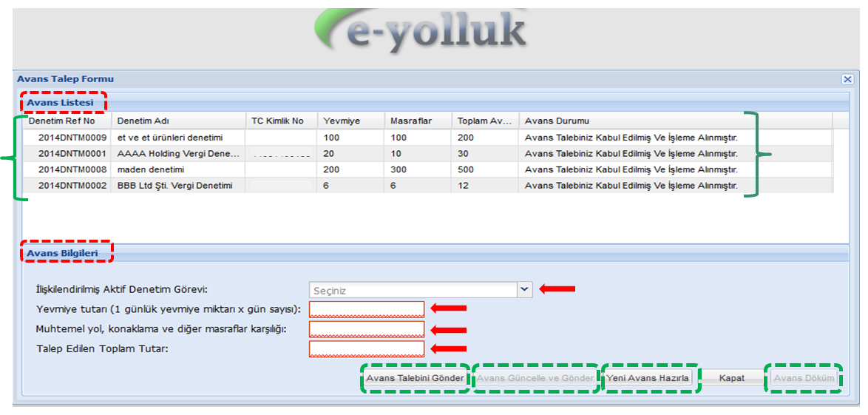Image resolution: width=868 pixels, height=415 pixels.
Task: Close the Avans Talep Formu dialog
Action: click(847, 79)
